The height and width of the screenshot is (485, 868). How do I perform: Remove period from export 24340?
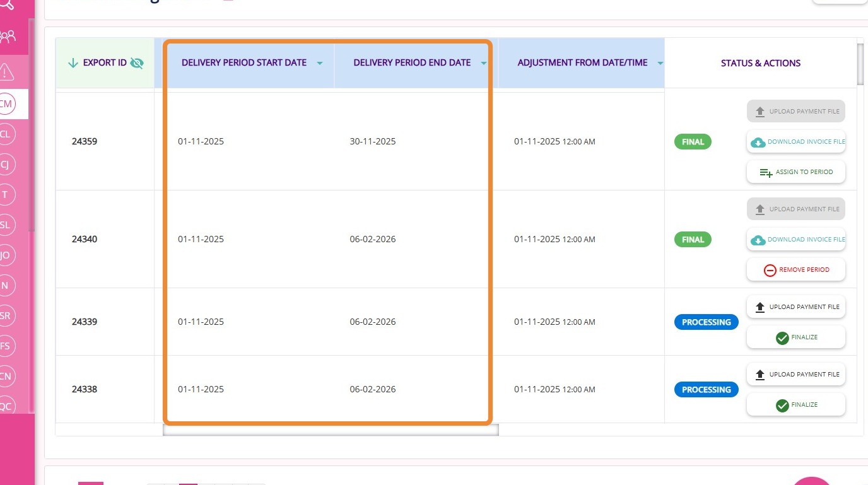pyautogui.click(x=796, y=270)
